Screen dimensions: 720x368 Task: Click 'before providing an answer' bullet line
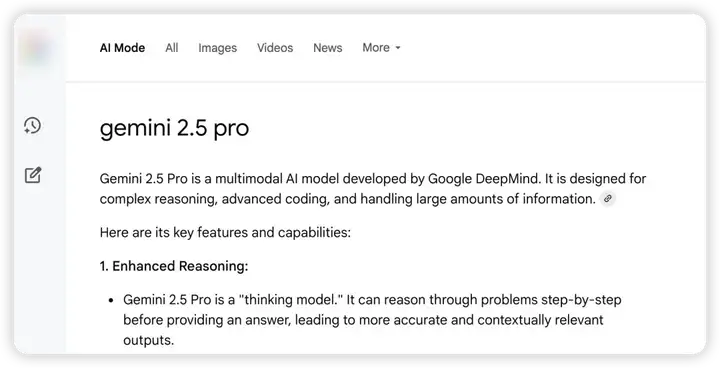point(363,320)
